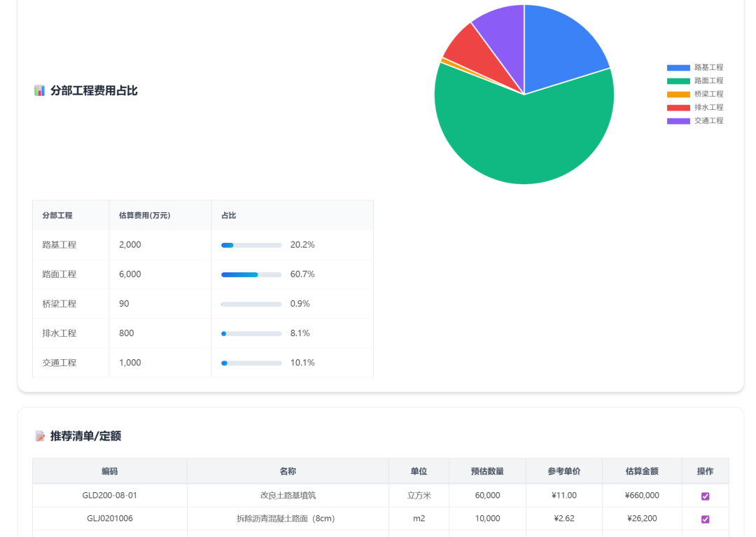The height and width of the screenshot is (537, 756).
Task: Select the 交通工程 table row name
Action: point(59,363)
